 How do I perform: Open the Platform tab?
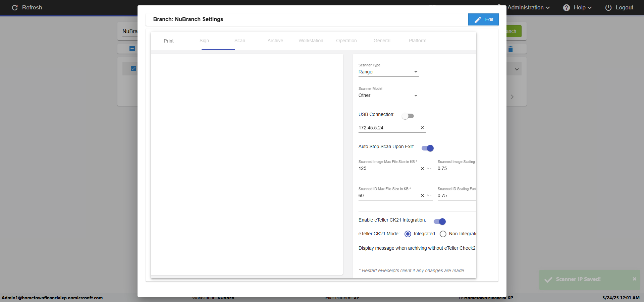(417, 41)
